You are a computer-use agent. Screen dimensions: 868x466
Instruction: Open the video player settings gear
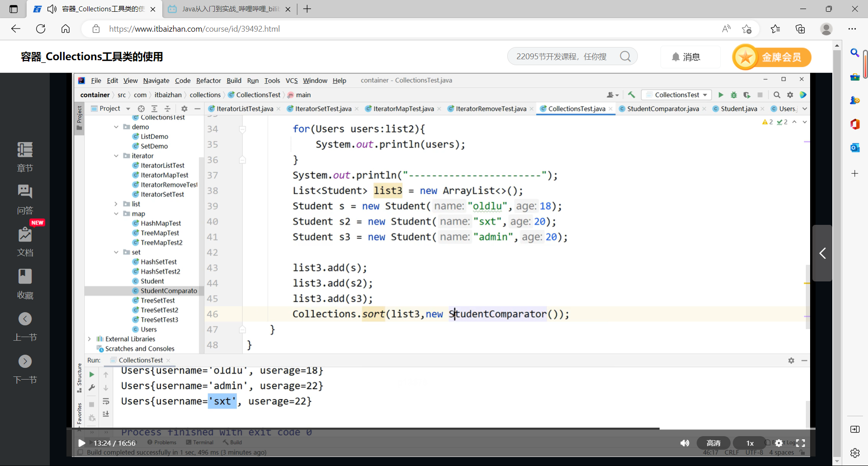click(x=779, y=443)
